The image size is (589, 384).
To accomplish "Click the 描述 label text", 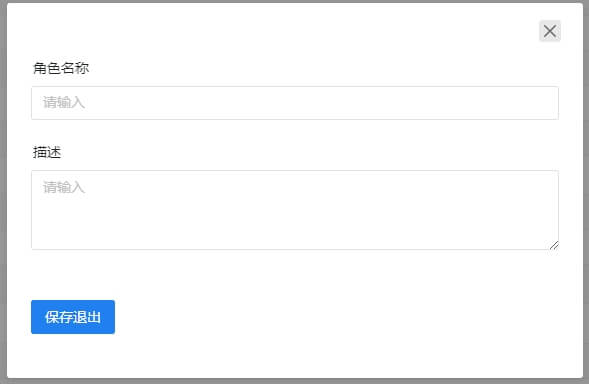I will (47, 152).
